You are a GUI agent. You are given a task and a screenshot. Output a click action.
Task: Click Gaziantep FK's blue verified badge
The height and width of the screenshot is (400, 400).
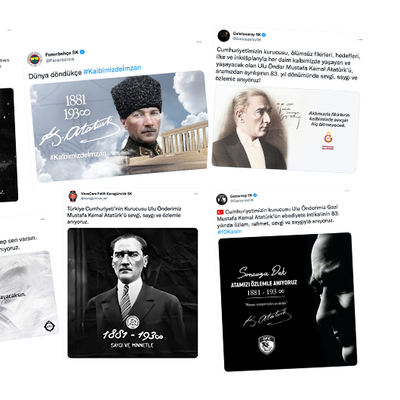coord(255,195)
